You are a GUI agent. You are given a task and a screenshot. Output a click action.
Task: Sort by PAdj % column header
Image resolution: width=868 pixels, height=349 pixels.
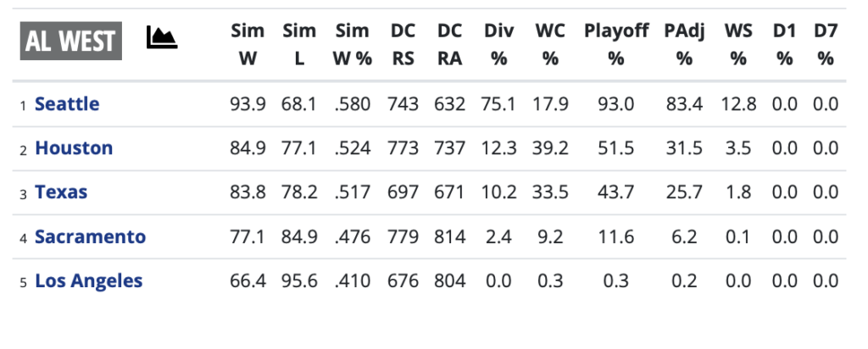coord(684,45)
